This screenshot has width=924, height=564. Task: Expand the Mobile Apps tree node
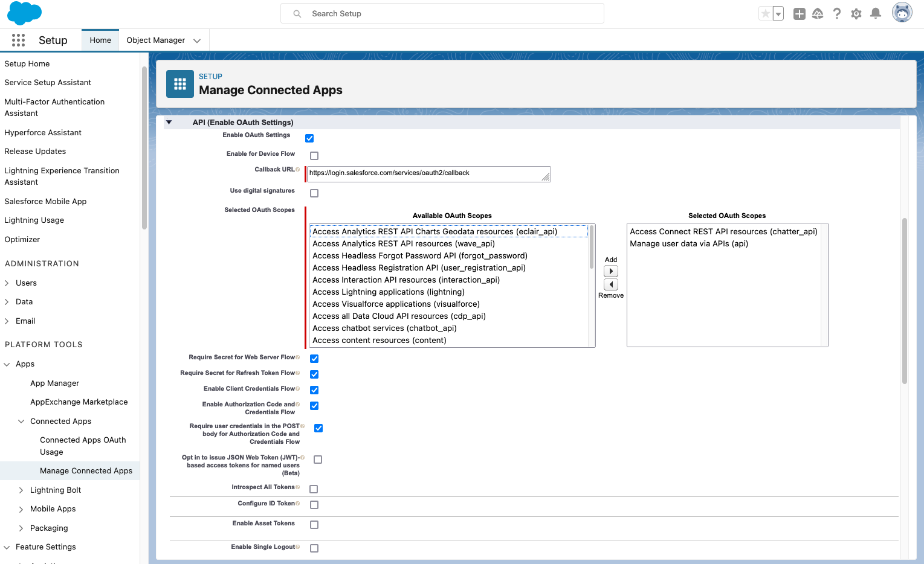click(21, 509)
